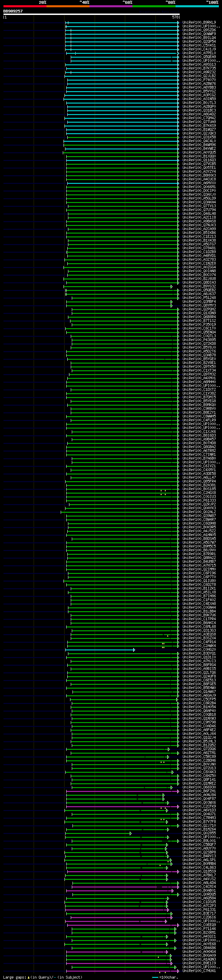Select hit label UniRef100_O84686
Image resolution: width=222 pixels, height=980 pixels.
click(199, 948)
